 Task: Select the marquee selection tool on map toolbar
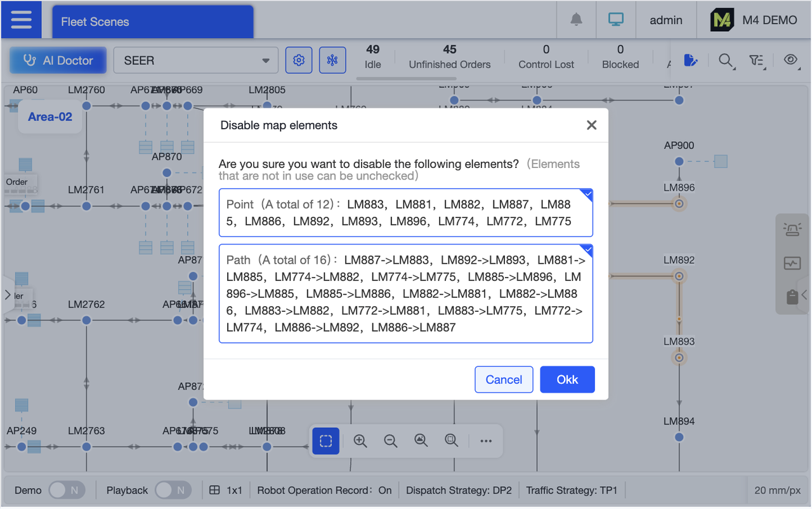pyautogui.click(x=325, y=441)
